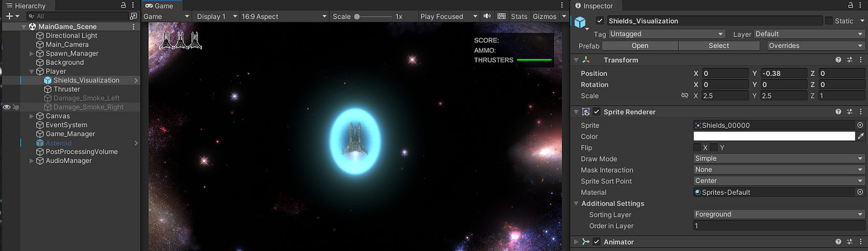
Task: Open Transform component more options menu
Action: [860, 60]
